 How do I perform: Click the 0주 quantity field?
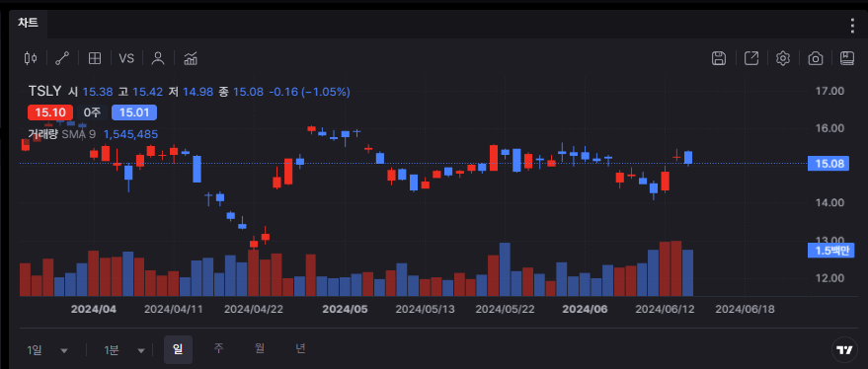(x=93, y=112)
